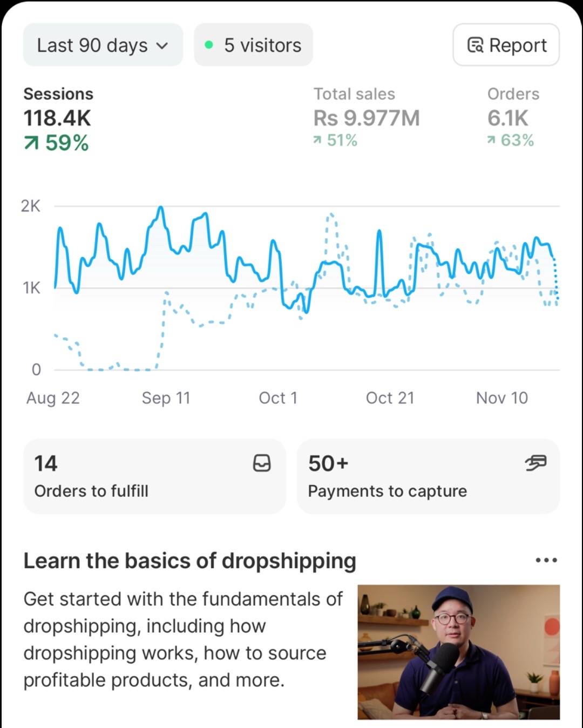Click the Report magnifier icon
Viewport: 583px width, 728px height.
475,45
